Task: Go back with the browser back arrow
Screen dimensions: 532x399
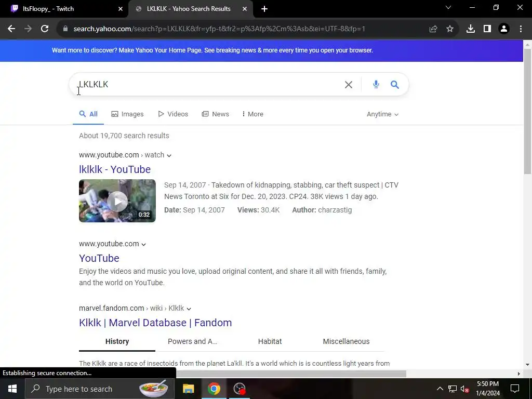Action: point(11,29)
